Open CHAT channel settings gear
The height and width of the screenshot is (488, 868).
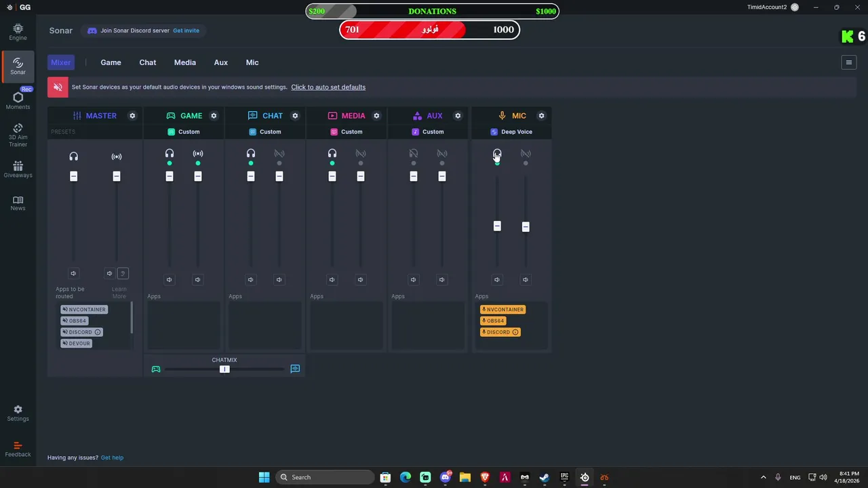[x=295, y=116]
